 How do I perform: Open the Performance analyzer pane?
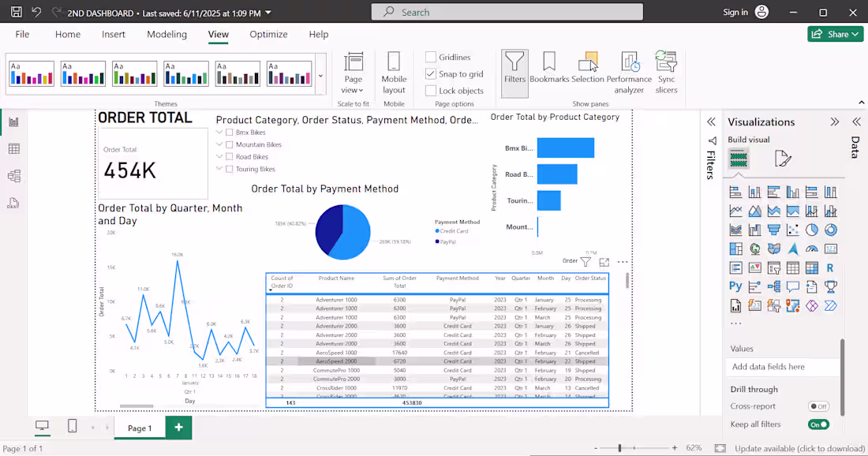(630, 71)
